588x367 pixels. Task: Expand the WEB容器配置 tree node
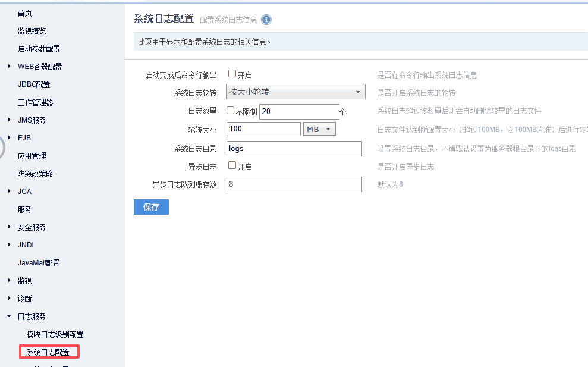click(10, 67)
